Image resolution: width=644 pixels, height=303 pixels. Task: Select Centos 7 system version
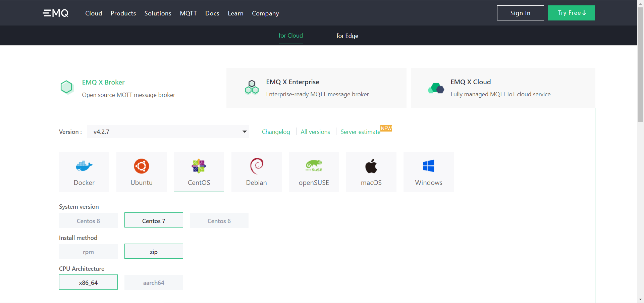(x=154, y=220)
